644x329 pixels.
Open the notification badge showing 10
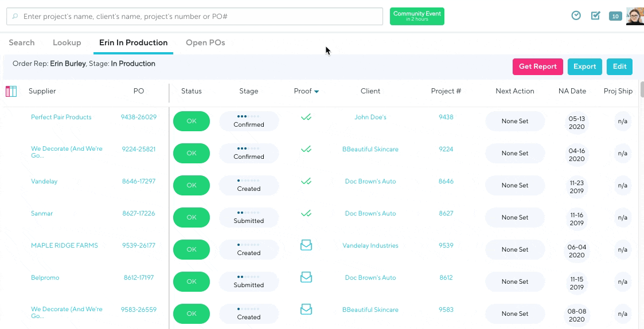click(x=615, y=16)
